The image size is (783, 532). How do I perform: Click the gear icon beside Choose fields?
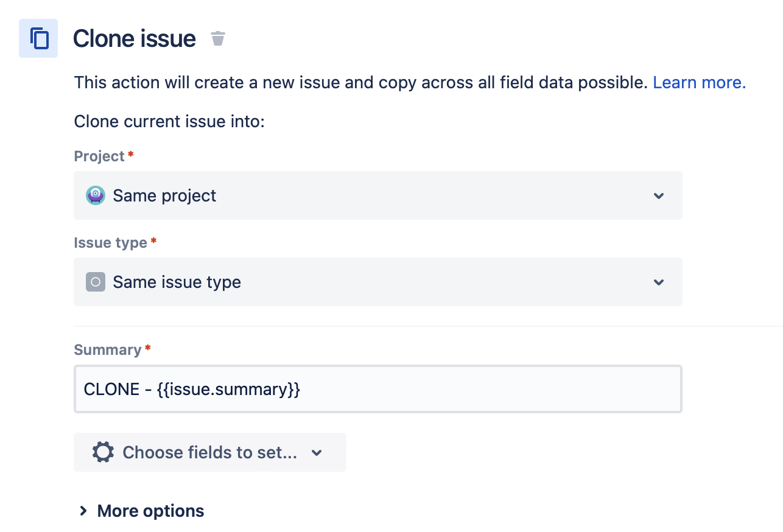(103, 452)
